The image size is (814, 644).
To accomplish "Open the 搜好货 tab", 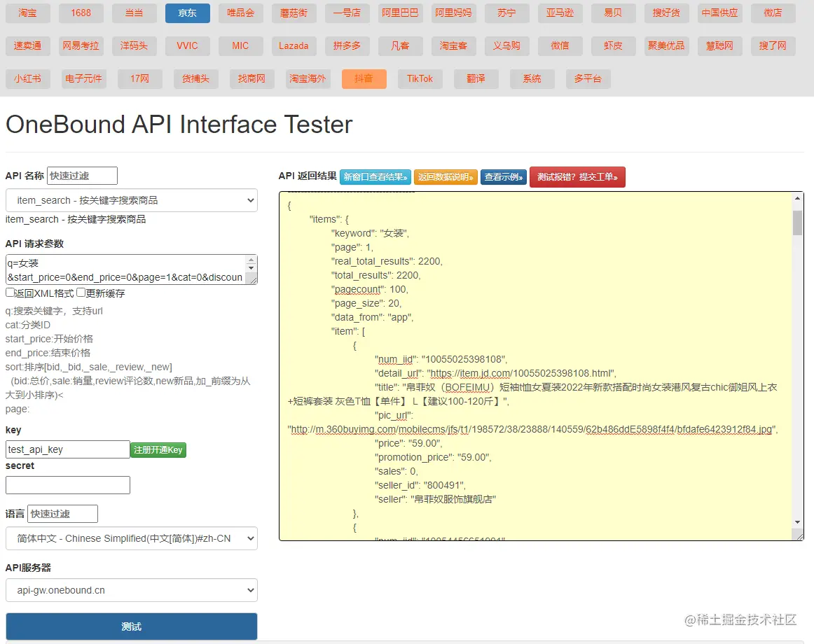I will pyautogui.click(x=666, y=13).
